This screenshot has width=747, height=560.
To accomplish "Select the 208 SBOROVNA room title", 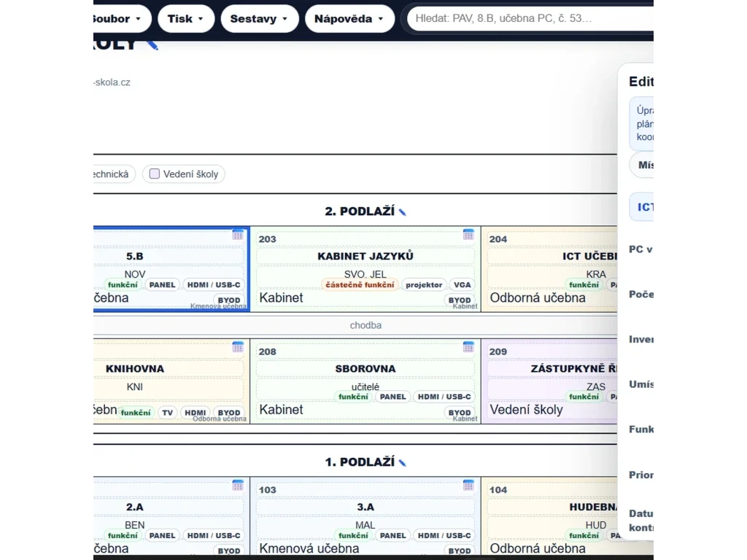I will [365, 368].
